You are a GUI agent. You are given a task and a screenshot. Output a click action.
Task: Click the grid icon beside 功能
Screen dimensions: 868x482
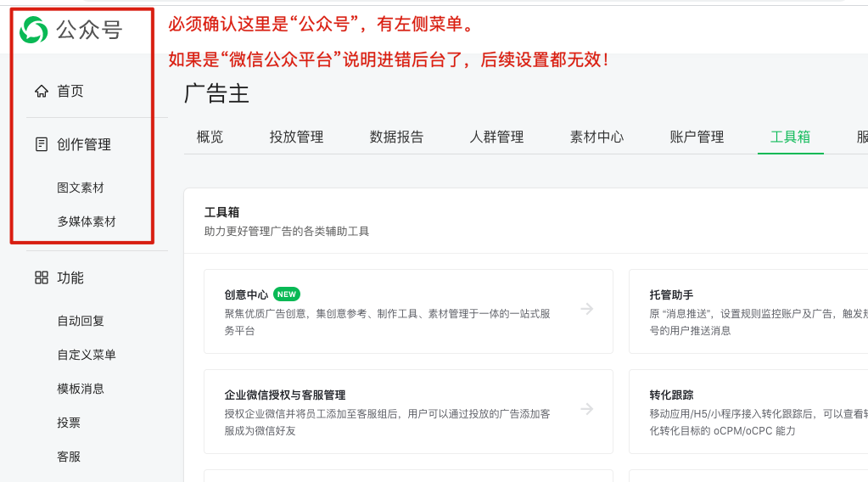[x=42, y=277]
